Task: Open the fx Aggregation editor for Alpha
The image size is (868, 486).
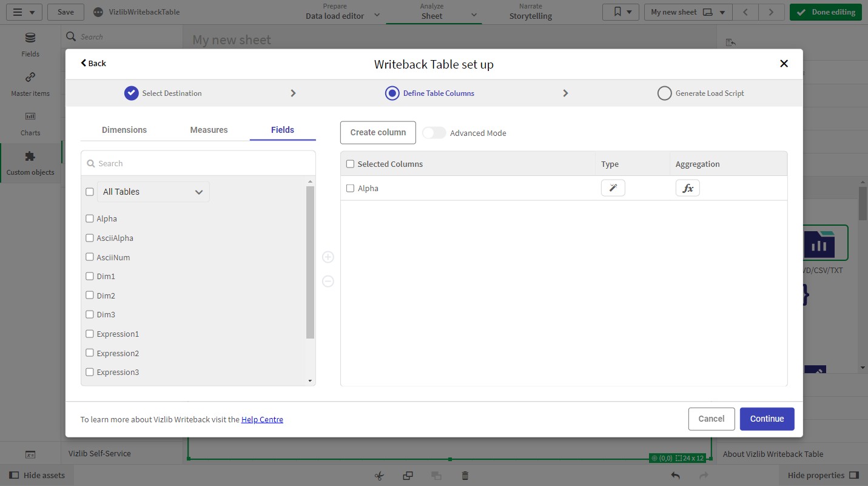Action: click(687, 188)
